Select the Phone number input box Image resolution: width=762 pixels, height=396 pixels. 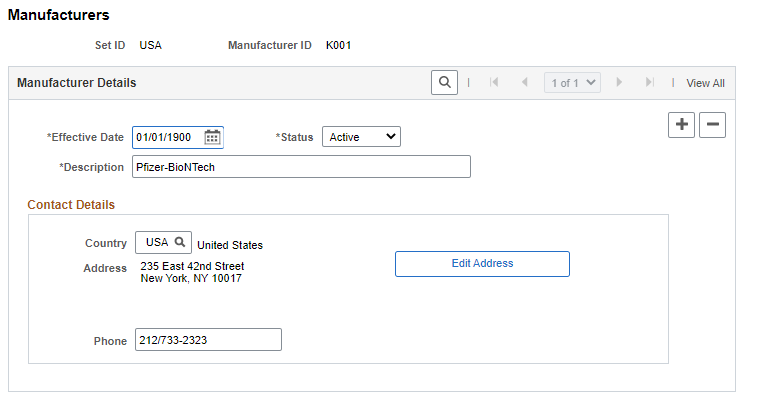(x=208, y=340)
